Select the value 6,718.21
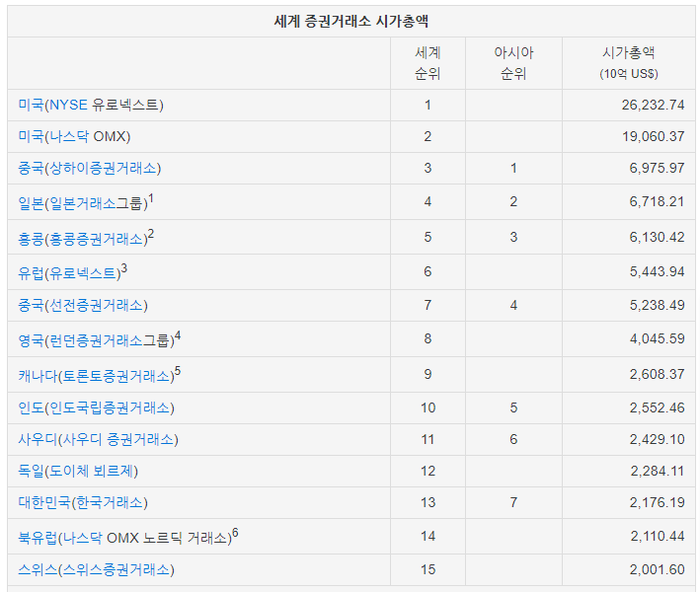Screen dimensions: 700x592 (657, 201)
